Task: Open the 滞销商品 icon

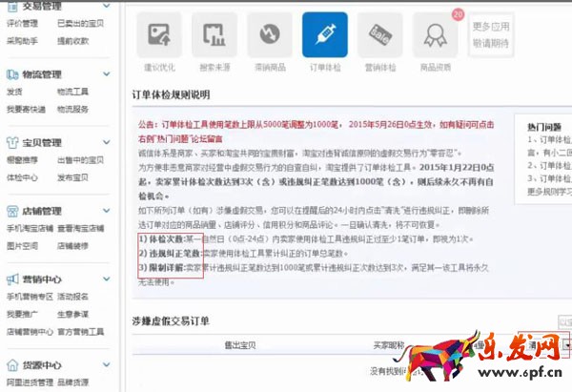Action: (x=270, y=34)
